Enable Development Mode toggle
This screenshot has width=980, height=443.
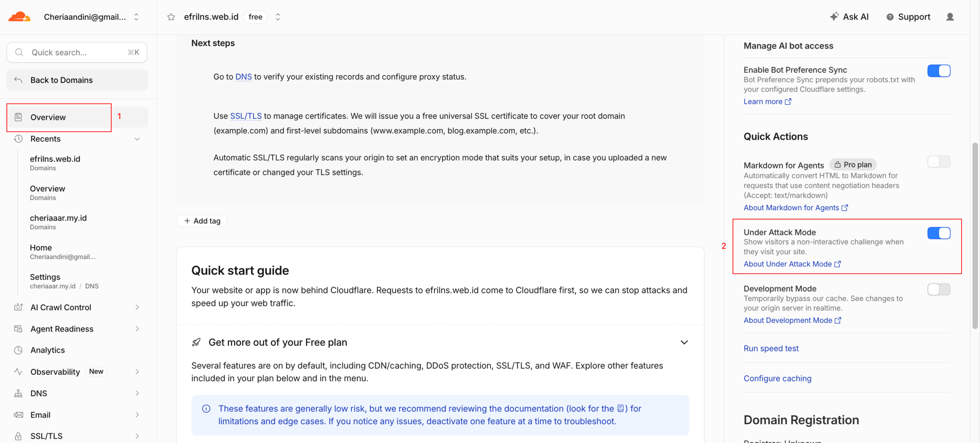click(939, 289)
